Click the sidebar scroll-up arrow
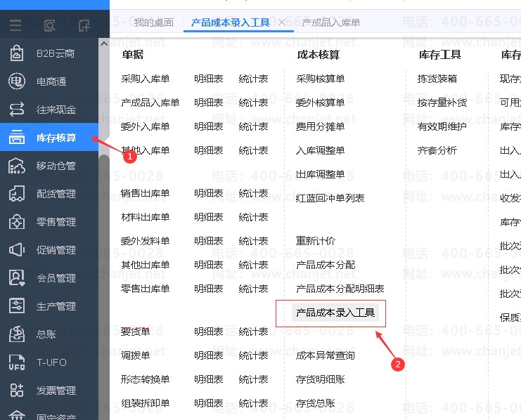This screenshot has width=521, height=420. [104, 44]
